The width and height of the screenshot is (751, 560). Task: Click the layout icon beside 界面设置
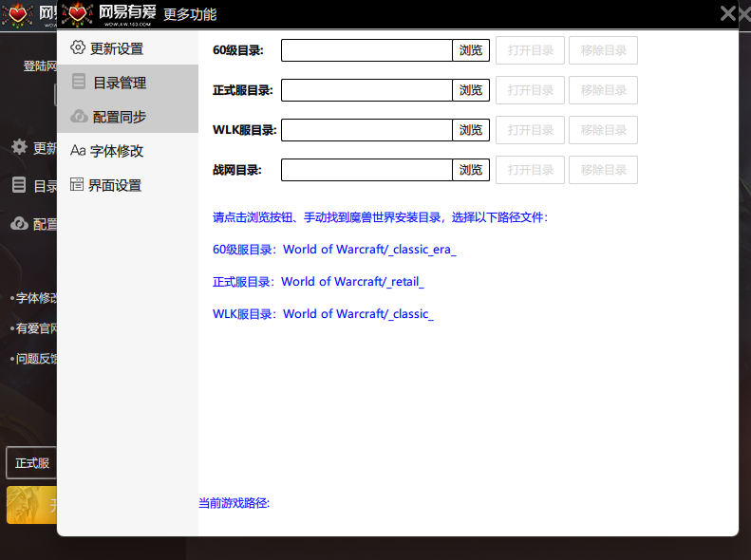[x=78, y=185]
